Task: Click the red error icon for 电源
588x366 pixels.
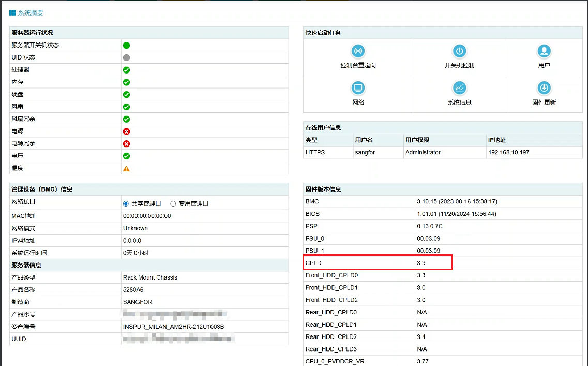Action: pyautogui.click(x=126, y=131)
